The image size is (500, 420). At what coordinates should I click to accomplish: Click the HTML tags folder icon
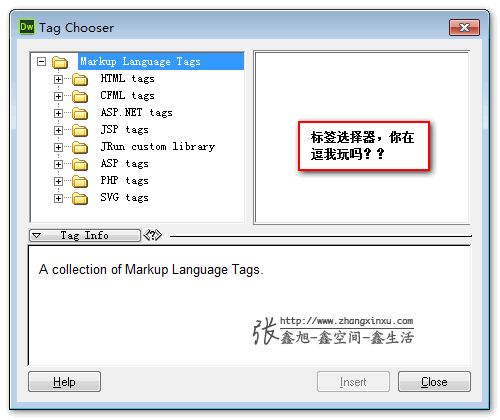point(80,79)
